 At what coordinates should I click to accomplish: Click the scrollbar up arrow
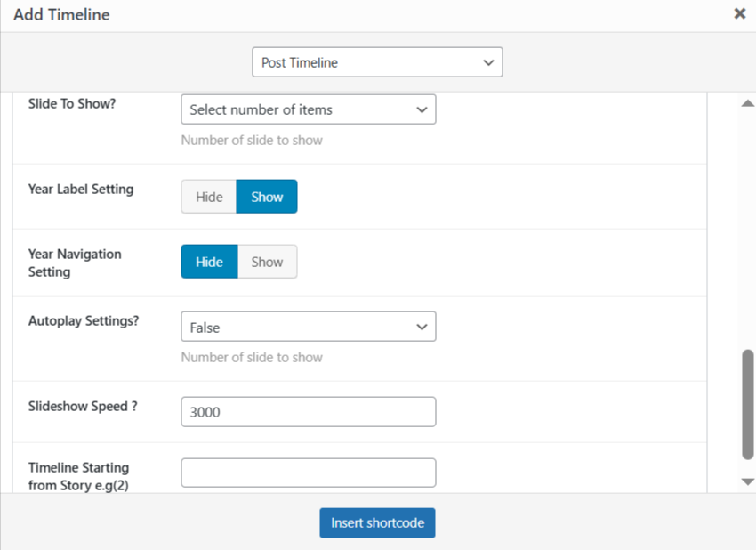coord(747,104)
